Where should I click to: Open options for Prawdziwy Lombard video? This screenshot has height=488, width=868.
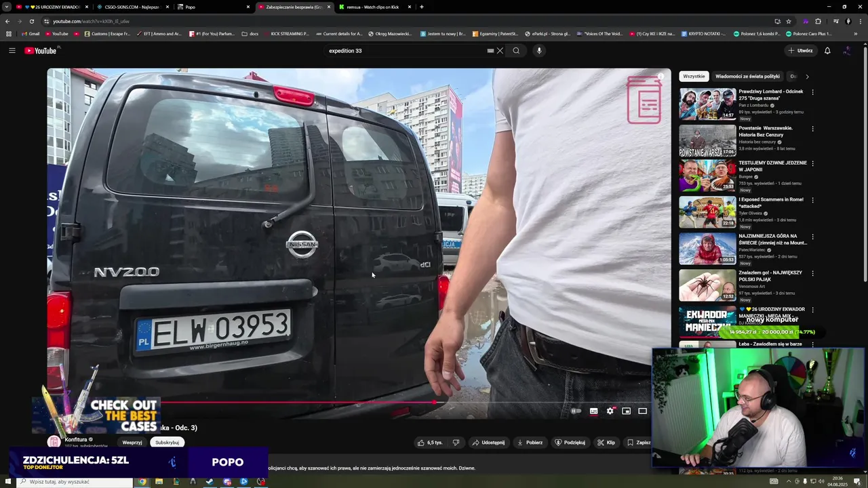(x=812, y=92)
